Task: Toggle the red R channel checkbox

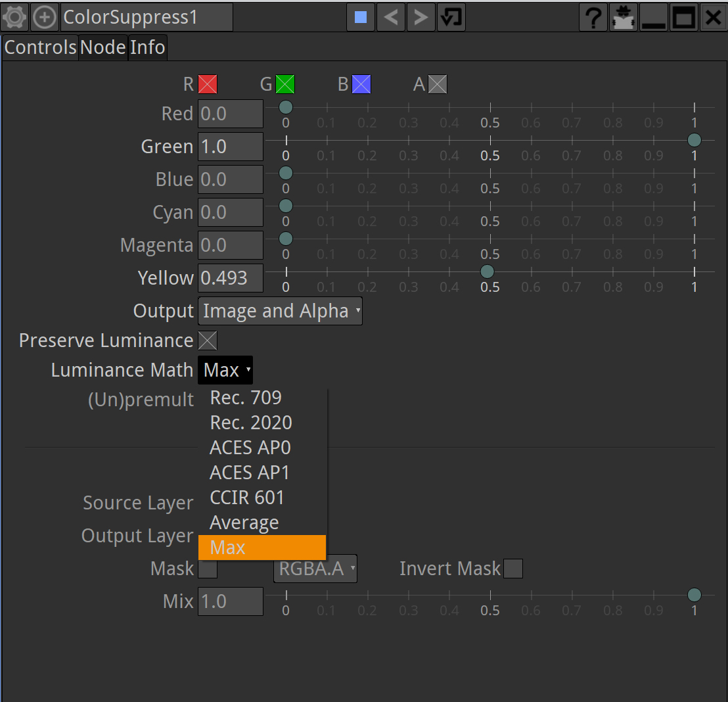Action: click(x=208, y=84)
